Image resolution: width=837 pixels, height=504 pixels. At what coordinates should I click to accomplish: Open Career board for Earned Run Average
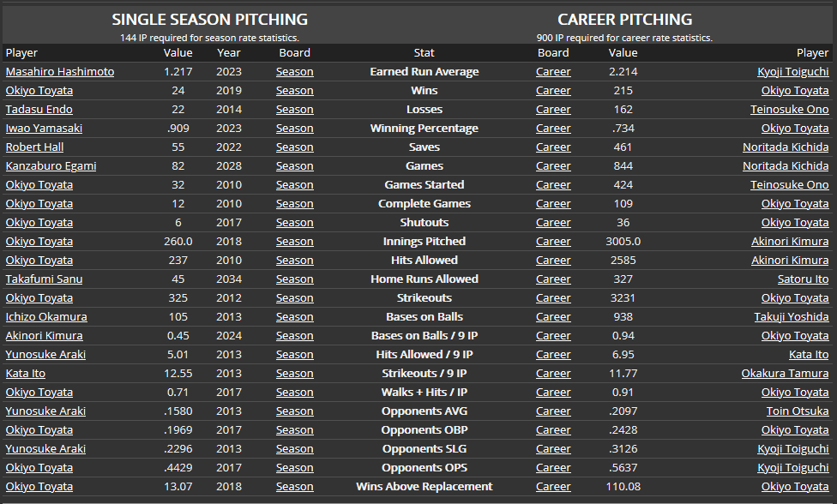(553, 72)
